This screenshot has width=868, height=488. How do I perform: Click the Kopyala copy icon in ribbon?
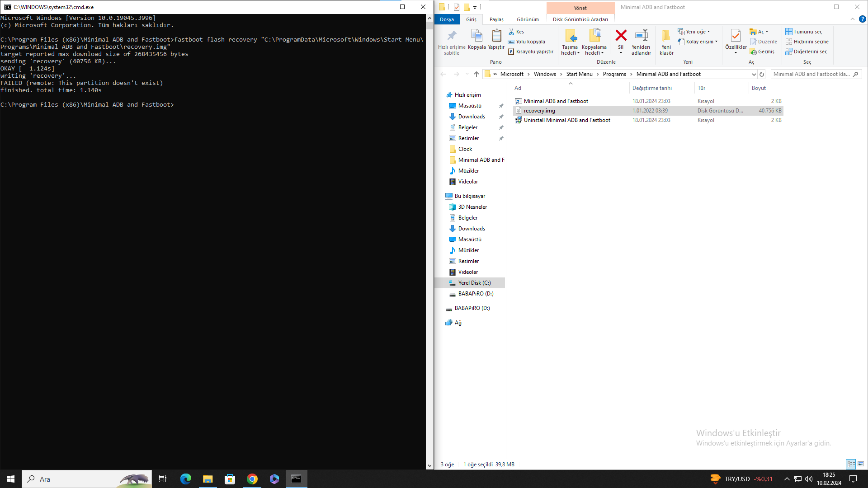476,36
